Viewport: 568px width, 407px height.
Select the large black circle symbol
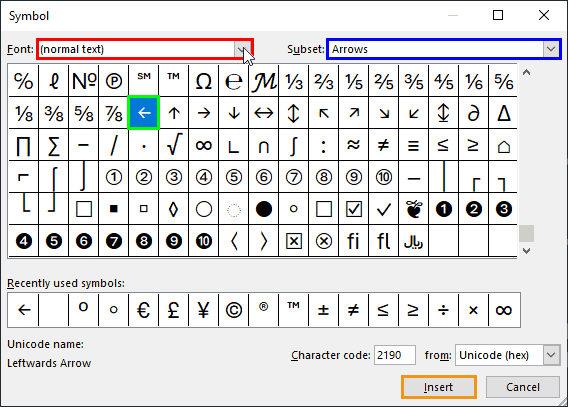coord(264,209)
